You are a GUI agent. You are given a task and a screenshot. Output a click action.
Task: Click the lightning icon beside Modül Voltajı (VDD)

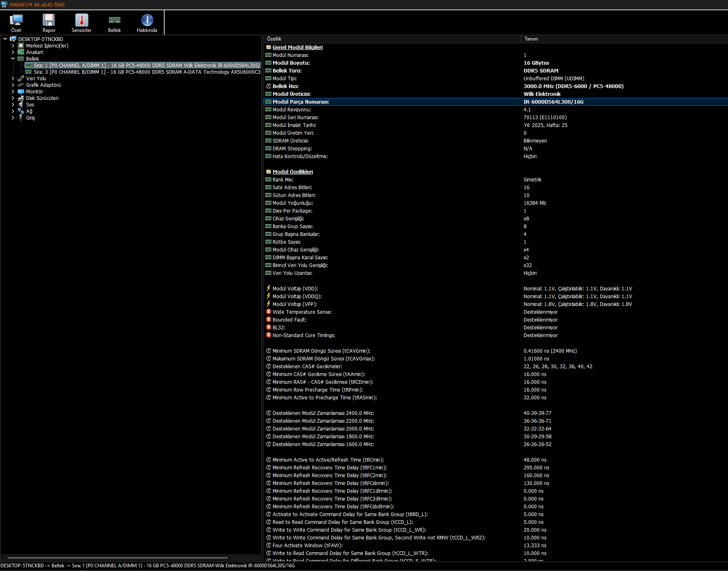tap(269, 288)
